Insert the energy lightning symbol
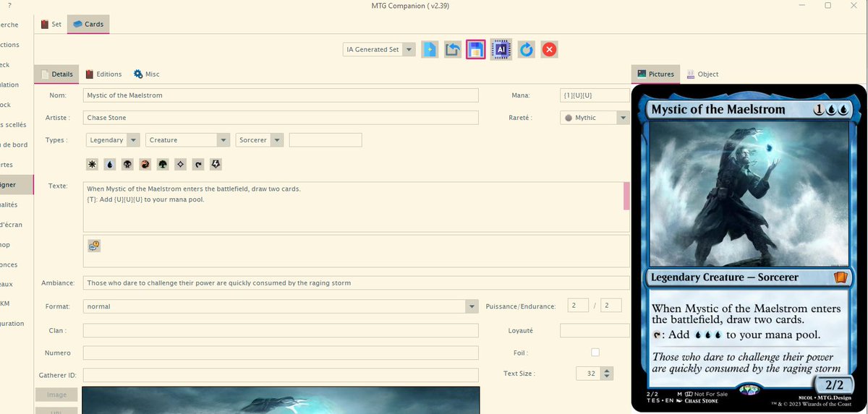This screenshot has width=868, height=414. [216, 165]
